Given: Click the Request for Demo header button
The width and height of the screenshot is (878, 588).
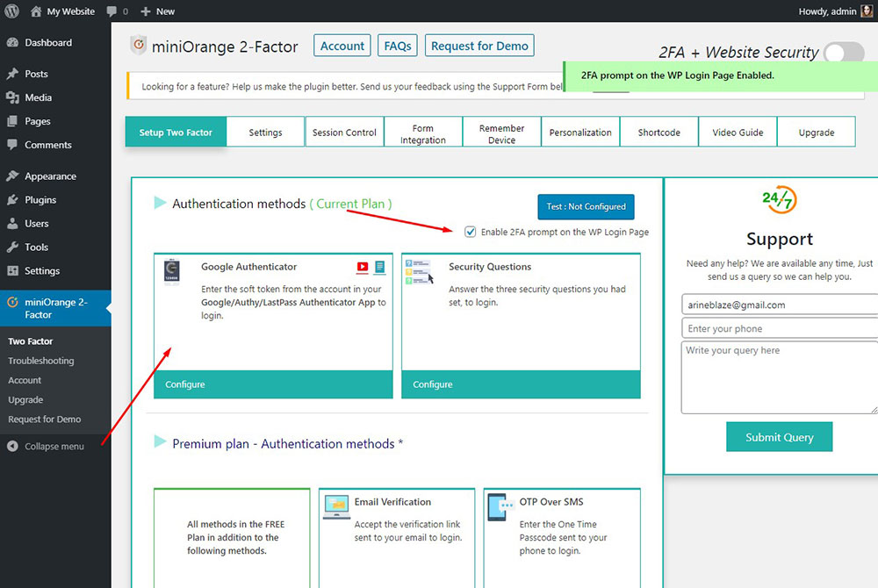Looking at the screenshot, I should 480,46.
